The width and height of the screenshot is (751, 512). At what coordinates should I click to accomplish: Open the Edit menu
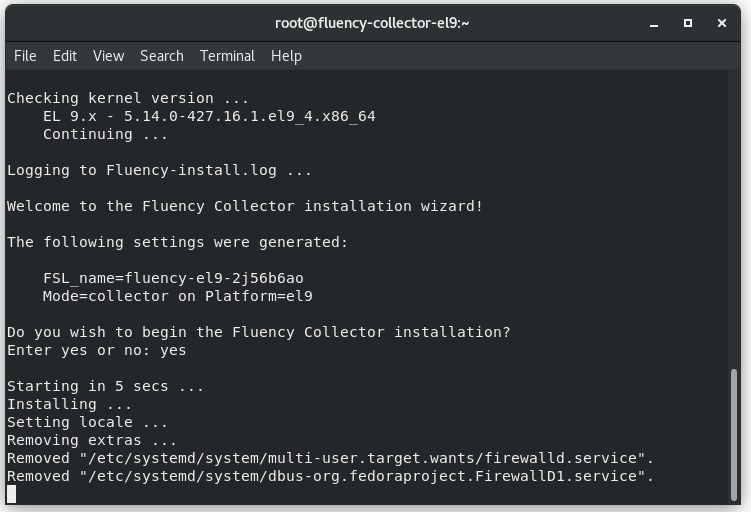tap(65, 56)
